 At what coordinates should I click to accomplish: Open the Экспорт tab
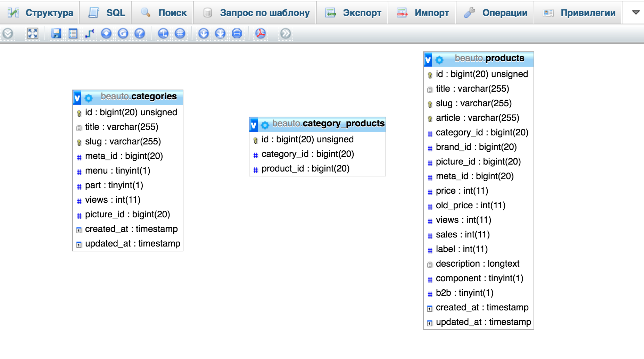(353, 13)
